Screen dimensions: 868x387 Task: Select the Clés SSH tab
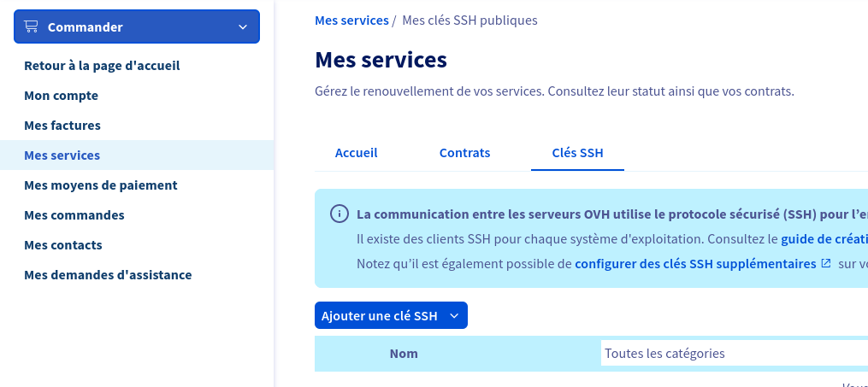(x=577, y=153)
